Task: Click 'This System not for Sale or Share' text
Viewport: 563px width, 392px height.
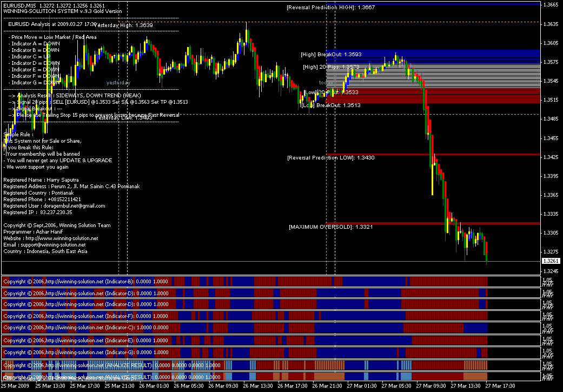Action: (x=42, y=141)
